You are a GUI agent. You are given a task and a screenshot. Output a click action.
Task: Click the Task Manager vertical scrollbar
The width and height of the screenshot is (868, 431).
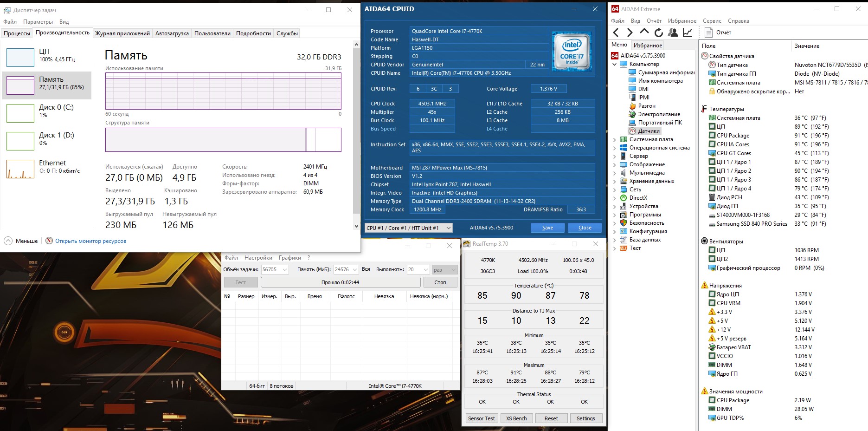[x=356, y=135]
